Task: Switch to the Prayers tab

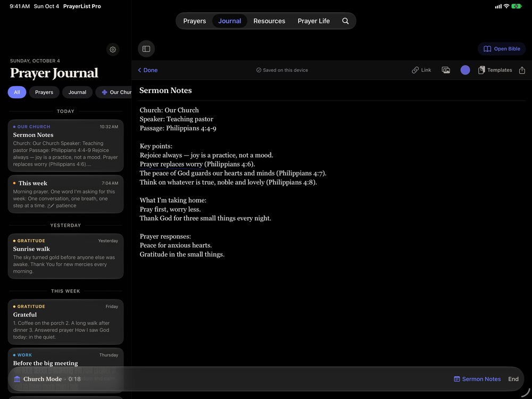Action: pos(194,21)
